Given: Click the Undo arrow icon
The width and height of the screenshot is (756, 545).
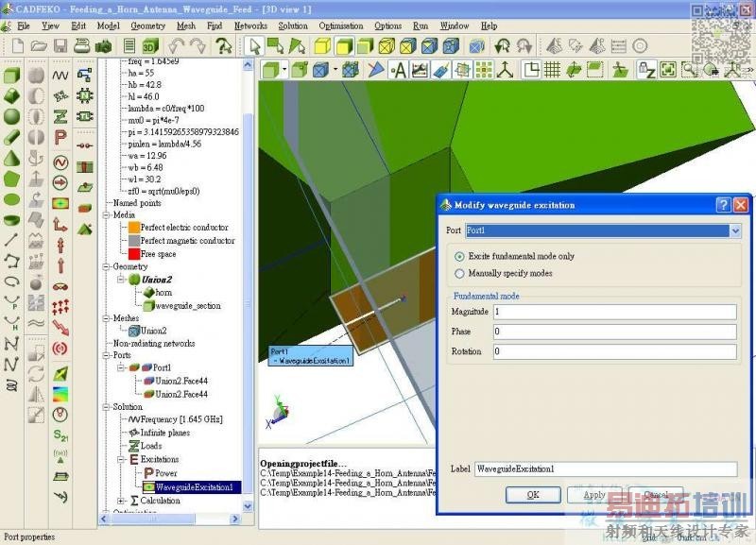Looking at the screenshot, I should (x=176, y=46).
